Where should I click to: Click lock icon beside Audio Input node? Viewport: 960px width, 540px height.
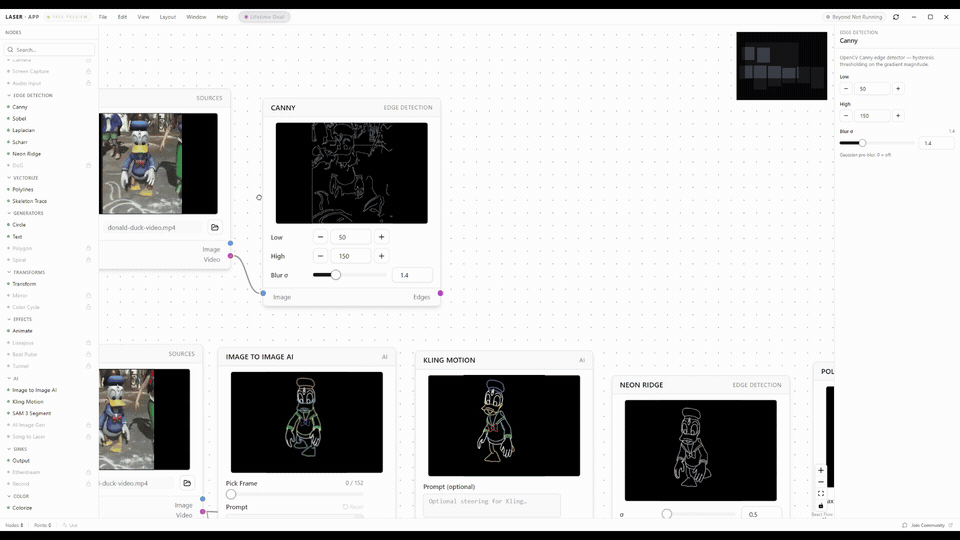coord(88,83)
